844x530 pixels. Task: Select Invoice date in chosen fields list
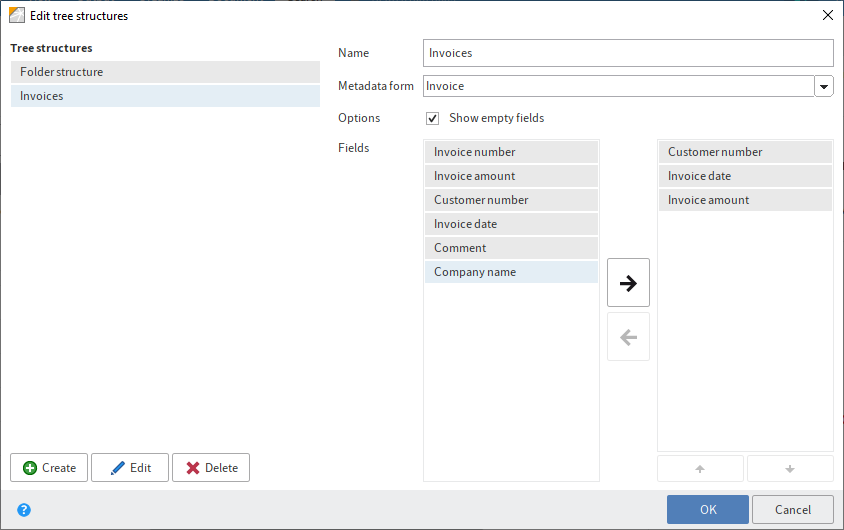pyautogui.click(x=745, y=176)
